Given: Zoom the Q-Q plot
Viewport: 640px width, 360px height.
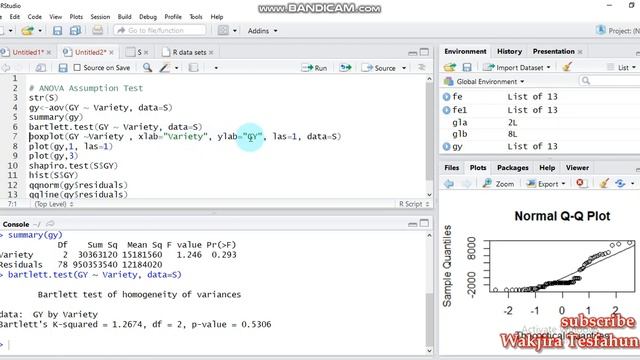Looking at the screenshot, I should coord(499,184).
